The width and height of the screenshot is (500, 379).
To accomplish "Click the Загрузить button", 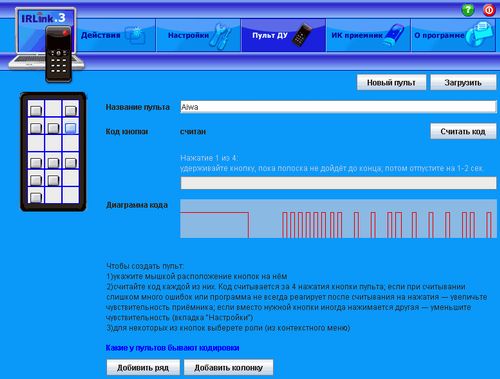I will 463,82.
